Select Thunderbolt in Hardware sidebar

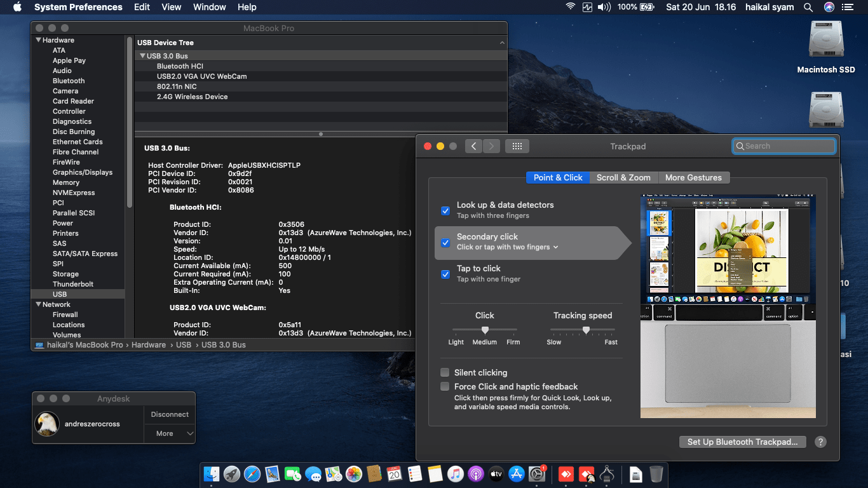pos(73,284)
